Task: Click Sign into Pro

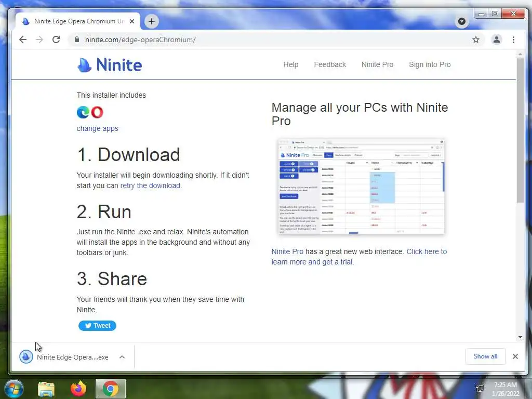Action: pos(430,64)
